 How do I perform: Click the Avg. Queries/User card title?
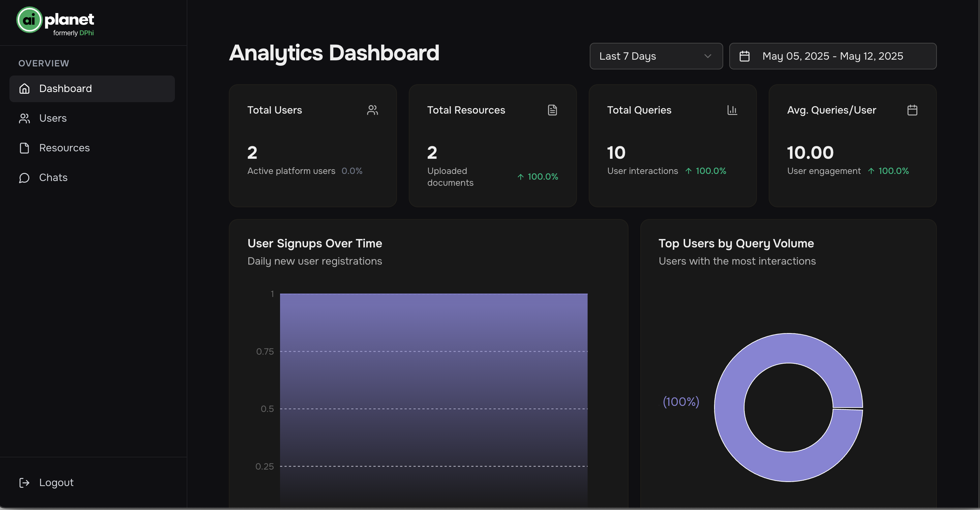(x=832, y=110)
